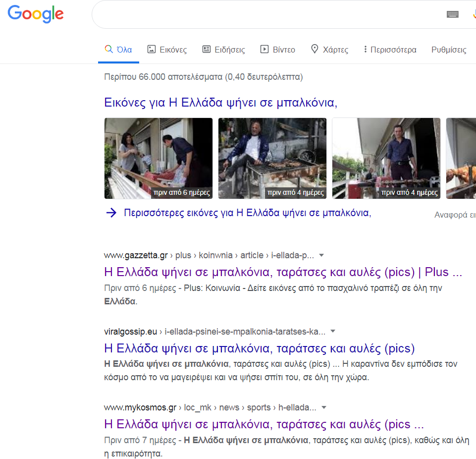Open the viralgossip.eu result title
The width and height of the screenshot is (476, 459).
[259, 348]
